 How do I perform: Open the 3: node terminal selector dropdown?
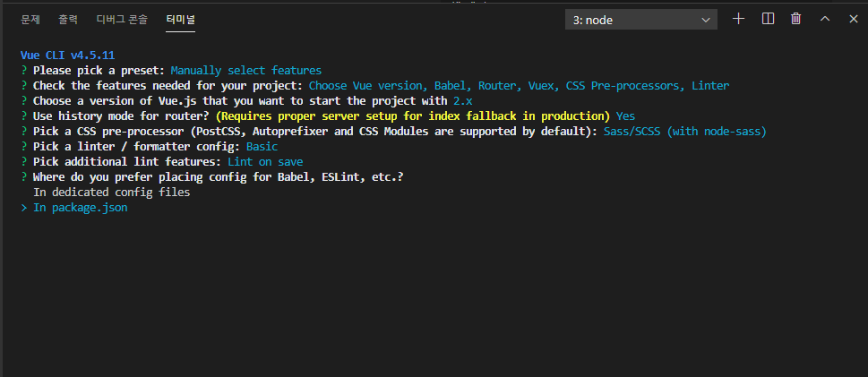tap(641, 20)
